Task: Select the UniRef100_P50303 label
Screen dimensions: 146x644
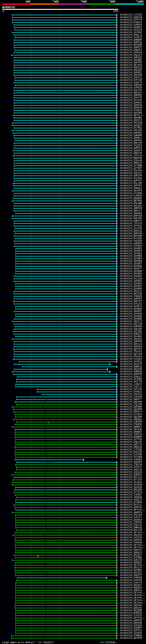Action: click(x=131, y=394)
